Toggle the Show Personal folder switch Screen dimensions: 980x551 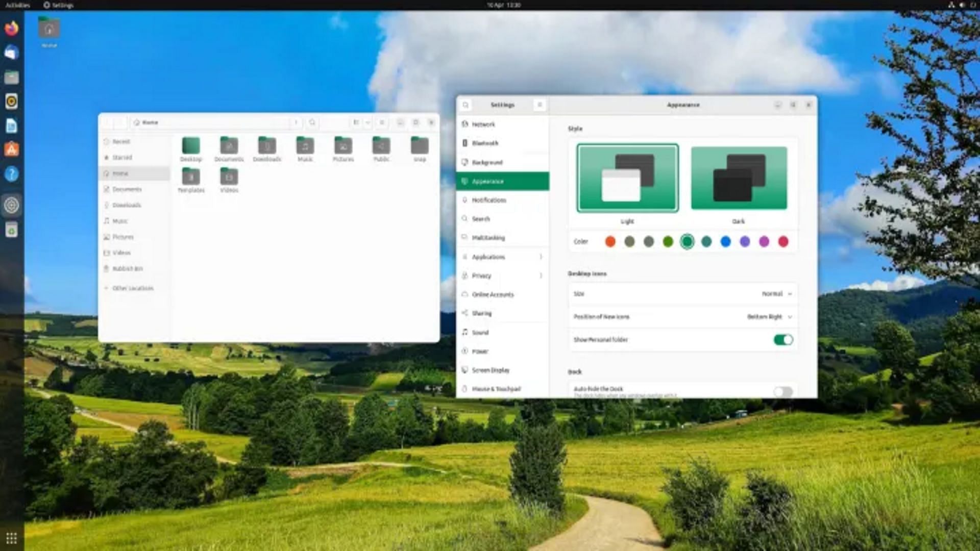tap(783, 340)
